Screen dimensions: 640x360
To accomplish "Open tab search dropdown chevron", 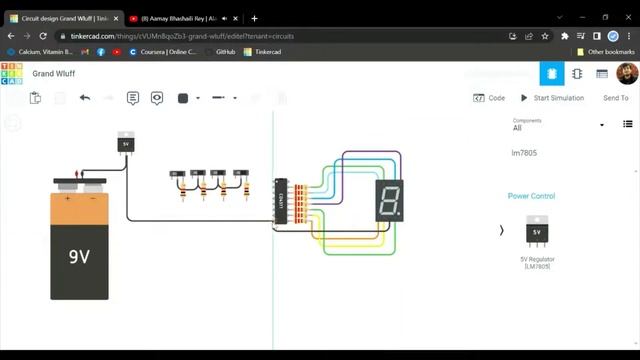I will (560, 18).
